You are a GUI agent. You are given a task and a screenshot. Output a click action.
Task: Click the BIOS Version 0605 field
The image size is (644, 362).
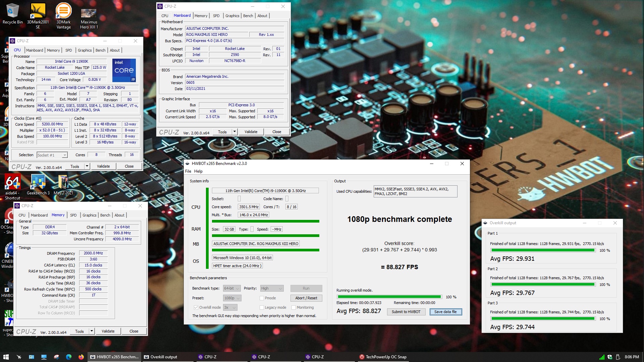point(234,82)
